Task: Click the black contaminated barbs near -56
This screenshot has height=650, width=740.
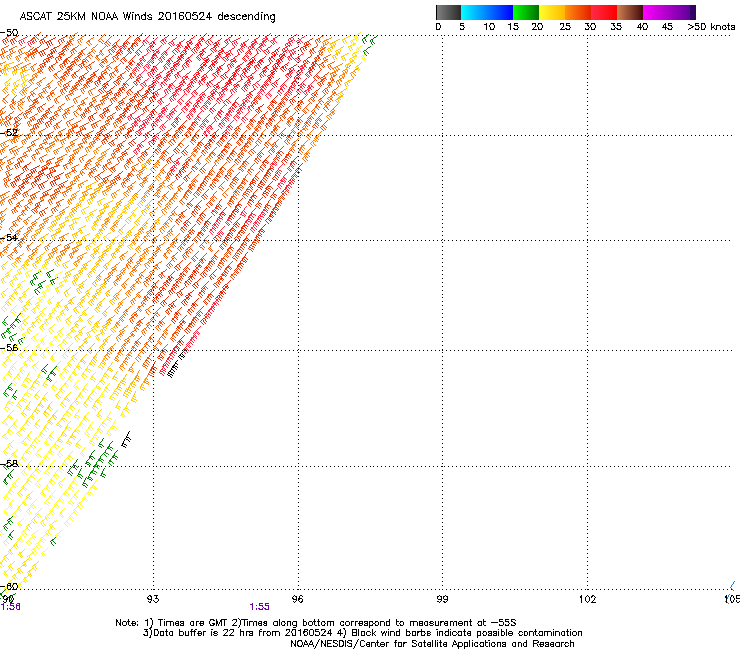Action: tap(177, 363)
